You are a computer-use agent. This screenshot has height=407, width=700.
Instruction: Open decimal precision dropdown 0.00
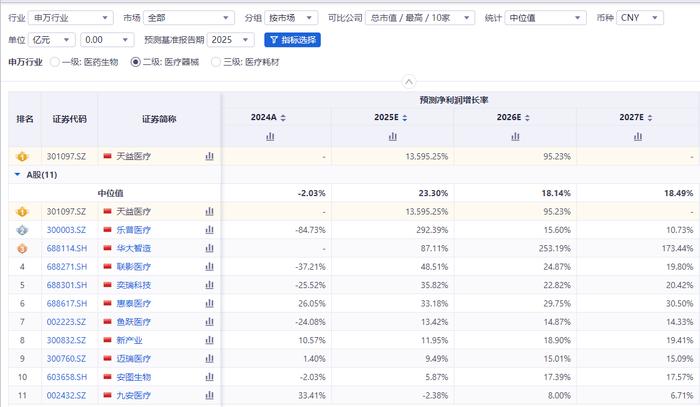107,40
